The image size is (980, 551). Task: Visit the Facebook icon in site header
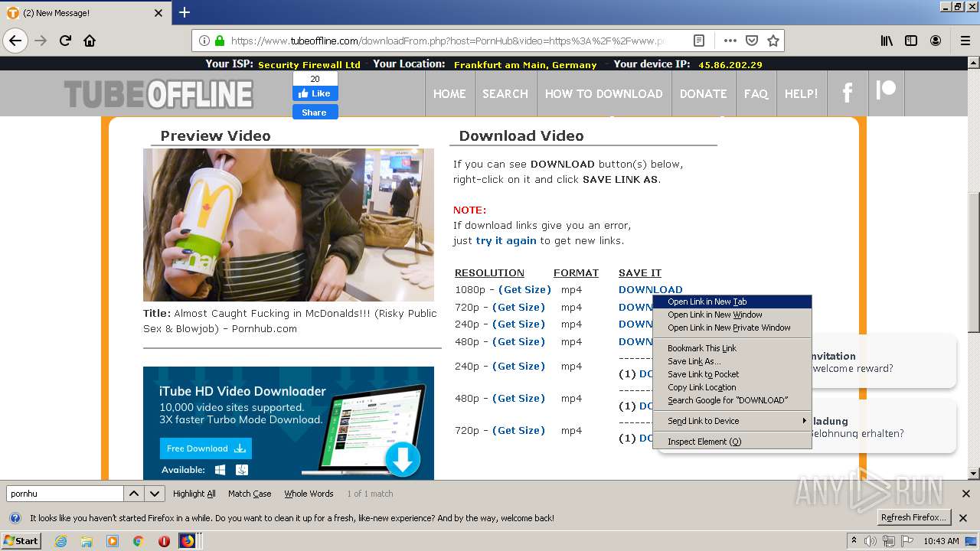tap(848, 93)
